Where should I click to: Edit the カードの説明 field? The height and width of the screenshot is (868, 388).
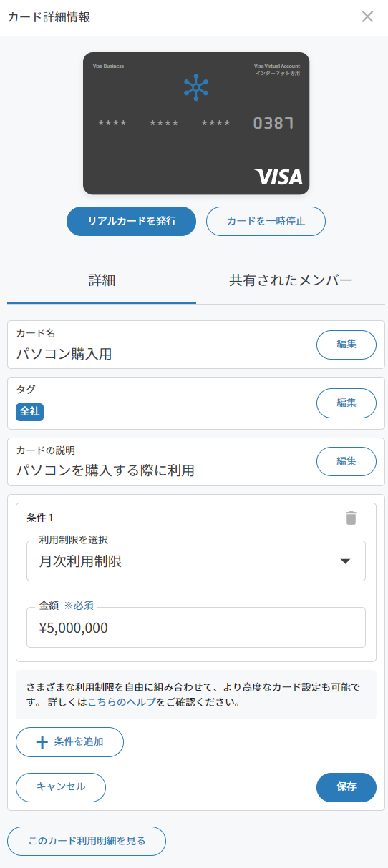346,461
